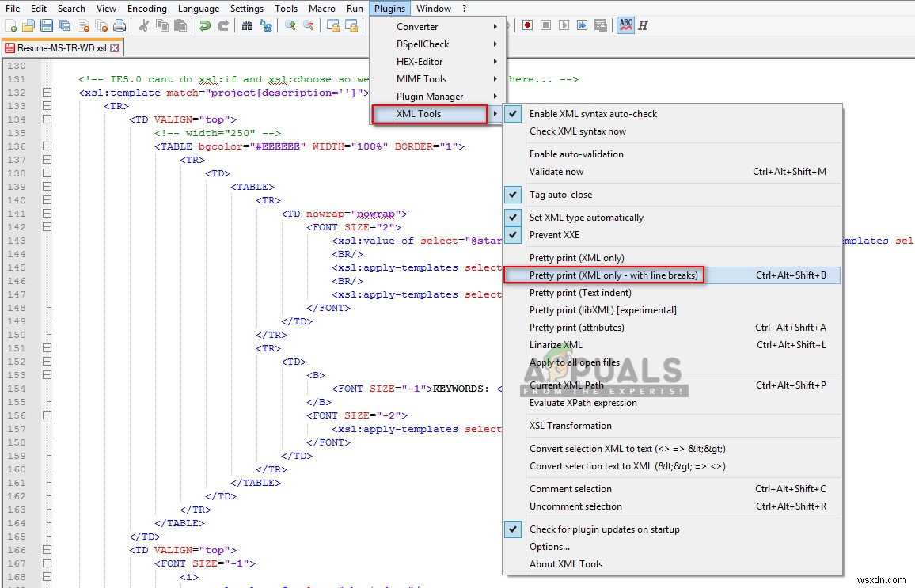This screenshot has width=915, height=588.
Task: Select Linarize XML option
Action: [672, 345]
